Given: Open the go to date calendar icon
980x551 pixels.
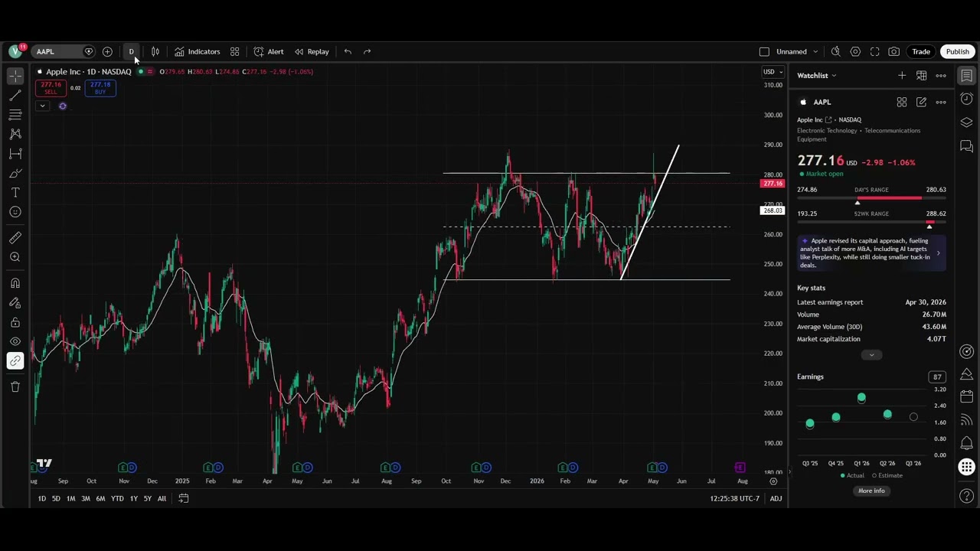Looking at the screenshot, I should pos(184,499).
